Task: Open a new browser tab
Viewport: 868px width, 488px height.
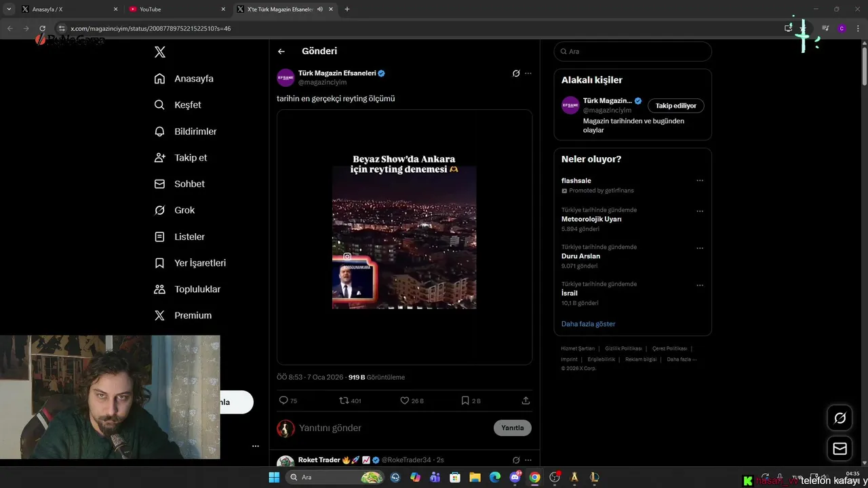Action: tap(347, 9)
